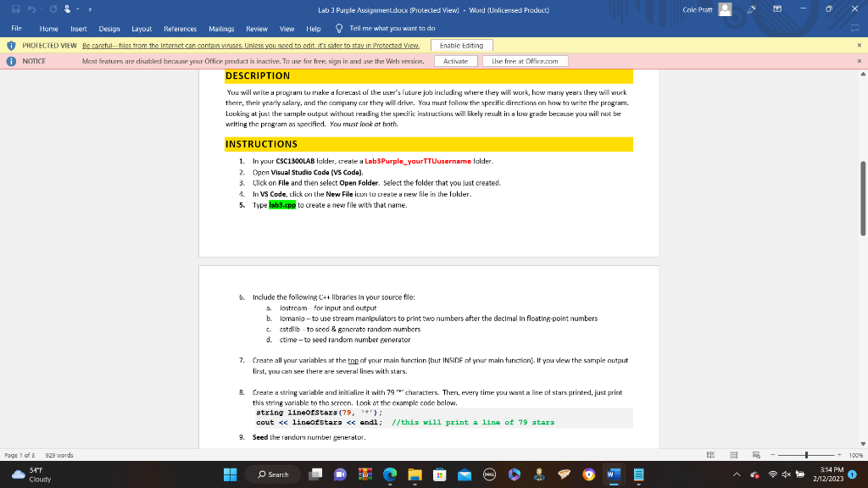
Task: Switch to the Insert ribbon tab
Action: tap(79, 28)
